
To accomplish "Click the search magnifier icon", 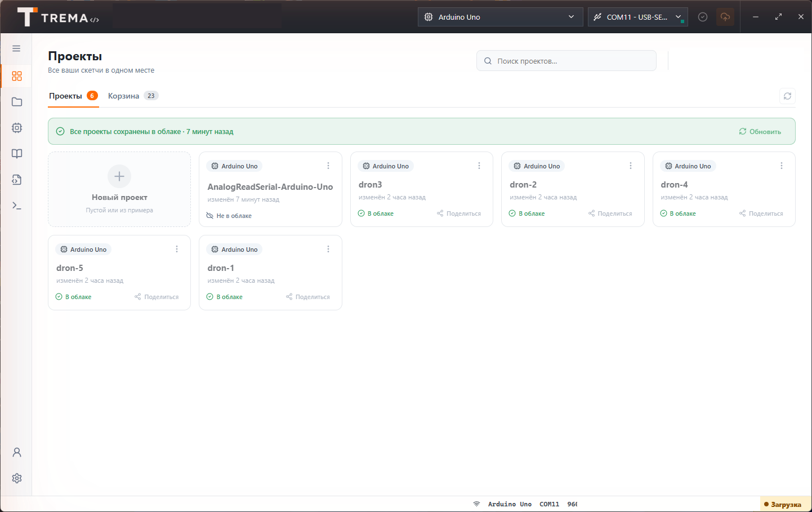I will click(488, 61).
